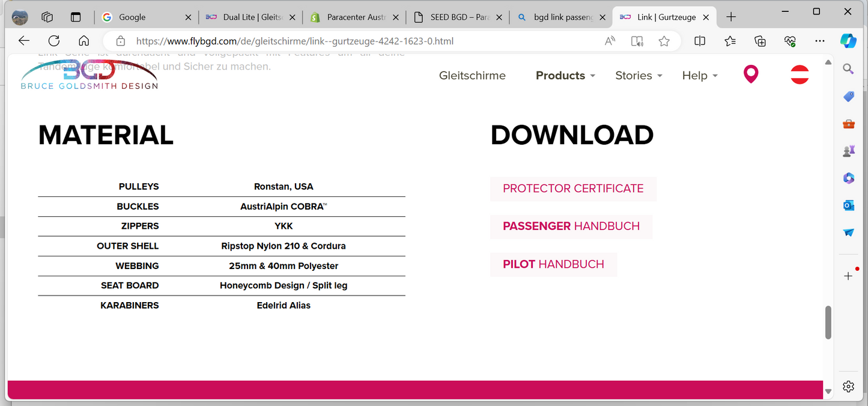Add page to favorites with star icon
Screen dimensions: 868x406
[x=664, y=41]
